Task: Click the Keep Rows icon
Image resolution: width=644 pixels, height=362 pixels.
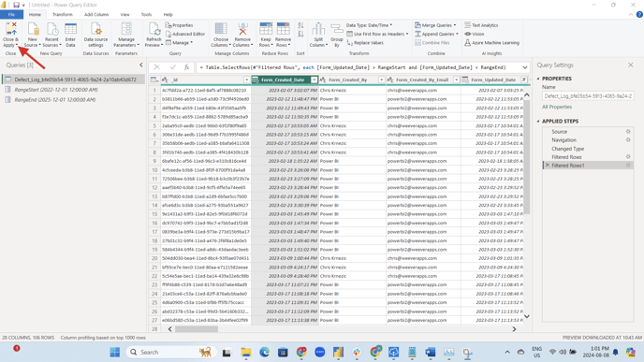Action: click(266, 29)
